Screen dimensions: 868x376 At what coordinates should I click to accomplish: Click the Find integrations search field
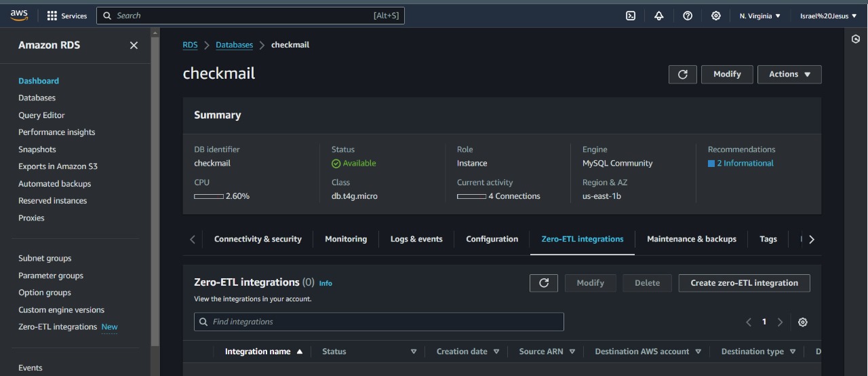(379, 322)
